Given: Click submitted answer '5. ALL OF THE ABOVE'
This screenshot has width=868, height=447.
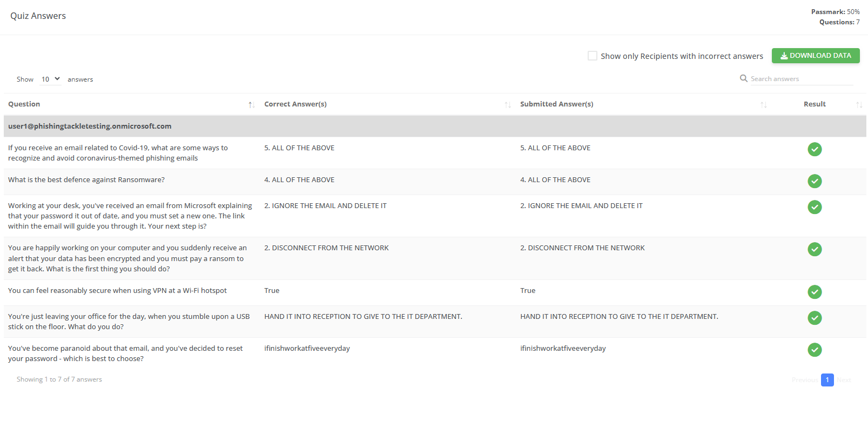Looking at the screenshot, I should coord(555,148).
